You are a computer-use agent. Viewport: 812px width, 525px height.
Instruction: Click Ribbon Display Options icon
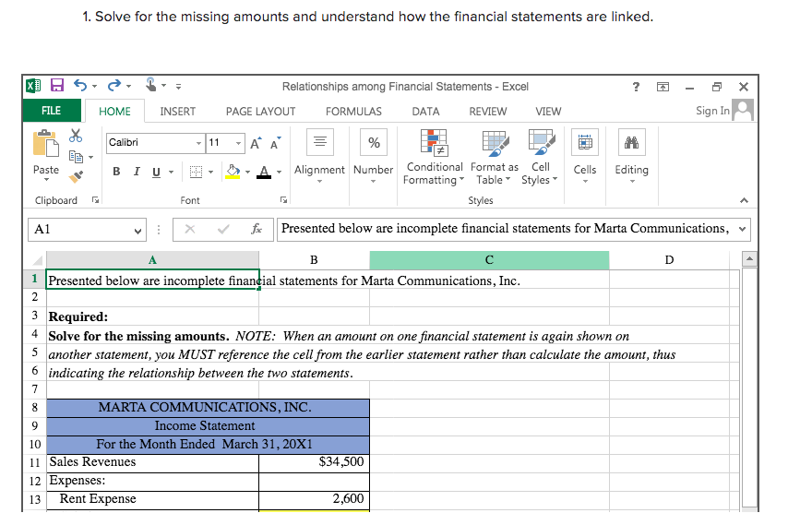click(663, 87)
